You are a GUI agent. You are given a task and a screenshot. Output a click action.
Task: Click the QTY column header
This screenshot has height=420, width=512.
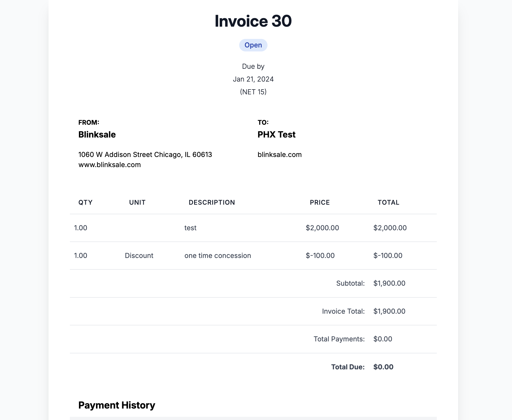pos(85,202)
